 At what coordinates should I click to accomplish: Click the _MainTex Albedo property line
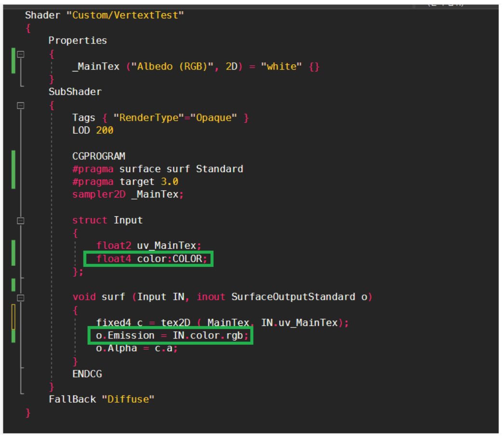tap(196, 67)
